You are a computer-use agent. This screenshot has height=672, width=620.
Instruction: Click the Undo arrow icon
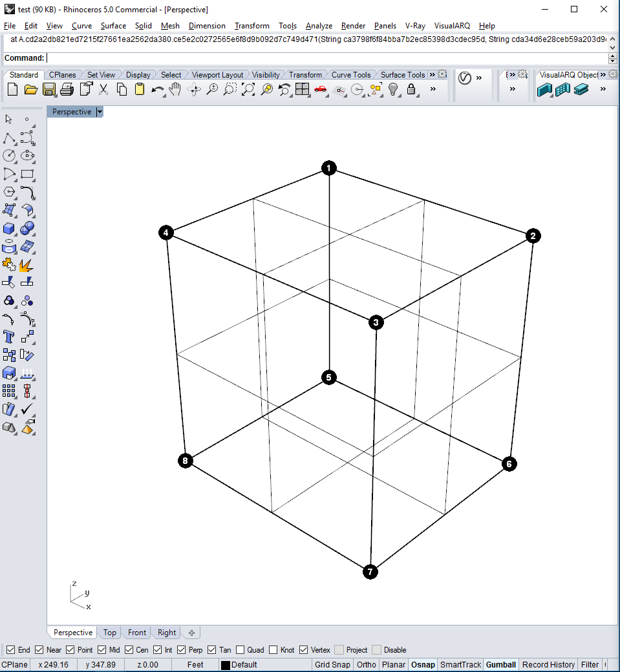(157, 90)
